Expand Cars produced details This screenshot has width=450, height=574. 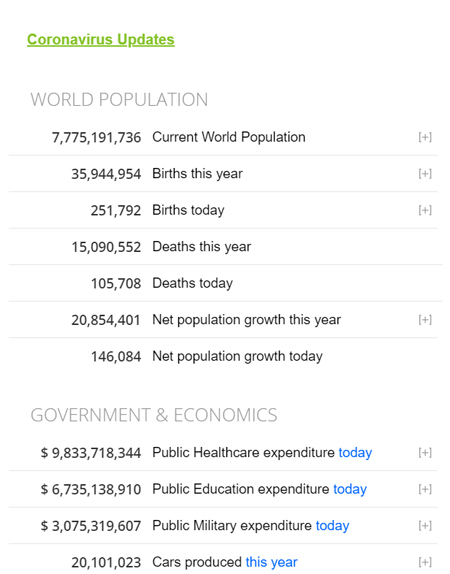[425, 562]
